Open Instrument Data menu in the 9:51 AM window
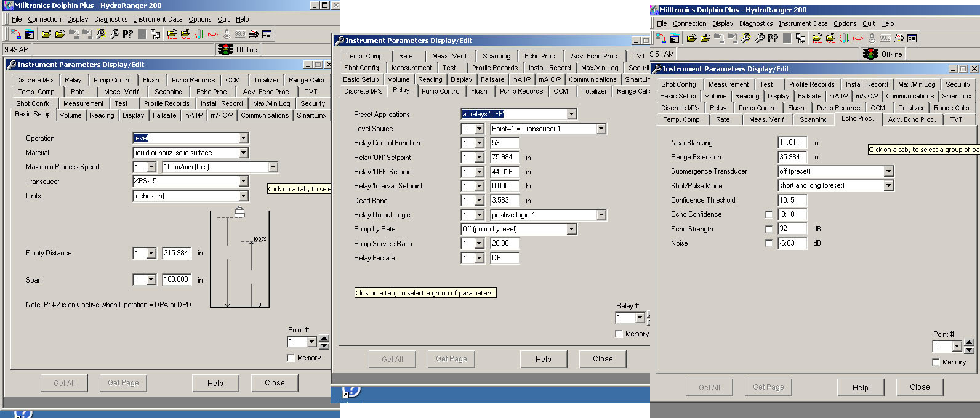 (x=803, y=23)
